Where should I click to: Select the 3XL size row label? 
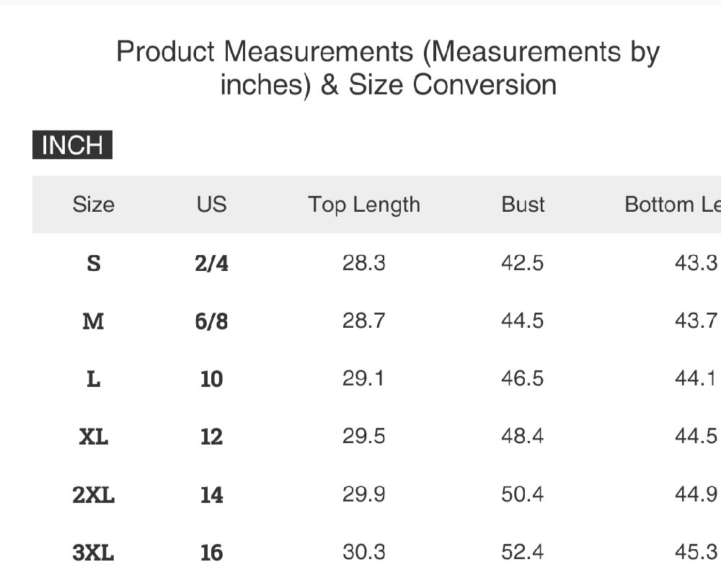point(94,553)
